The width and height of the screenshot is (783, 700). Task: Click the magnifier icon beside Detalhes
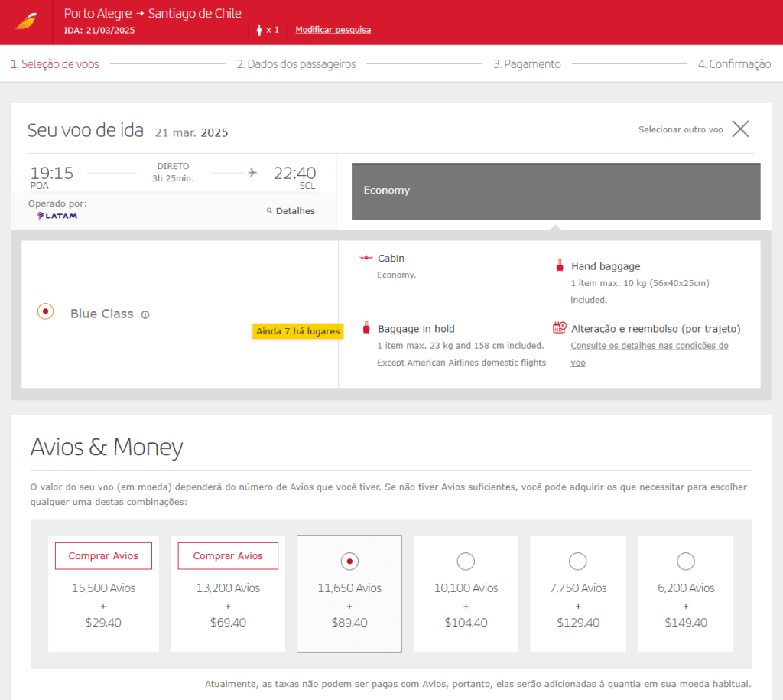pyautogui.click(x=269, y=211)
